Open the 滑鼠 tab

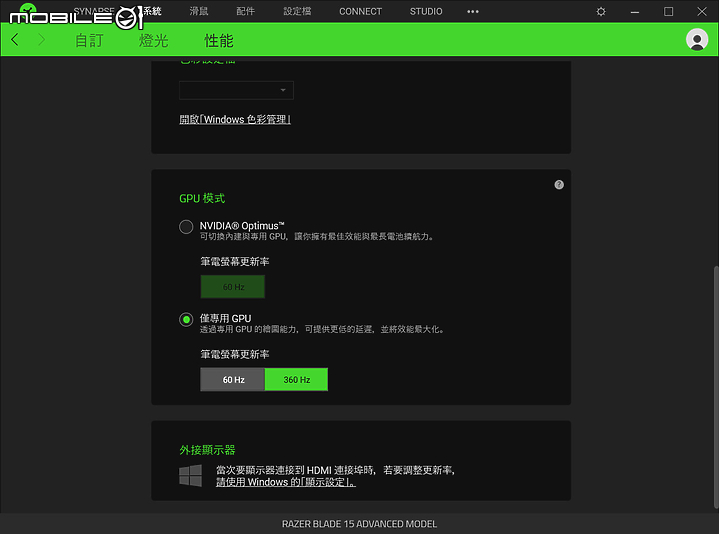[x=199, y=11]
